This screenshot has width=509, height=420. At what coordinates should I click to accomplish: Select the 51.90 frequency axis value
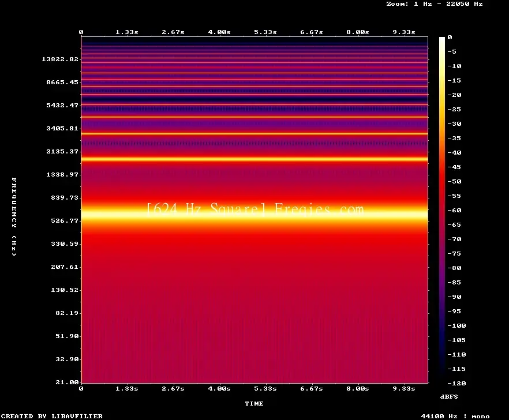click(x=67, y=336)
